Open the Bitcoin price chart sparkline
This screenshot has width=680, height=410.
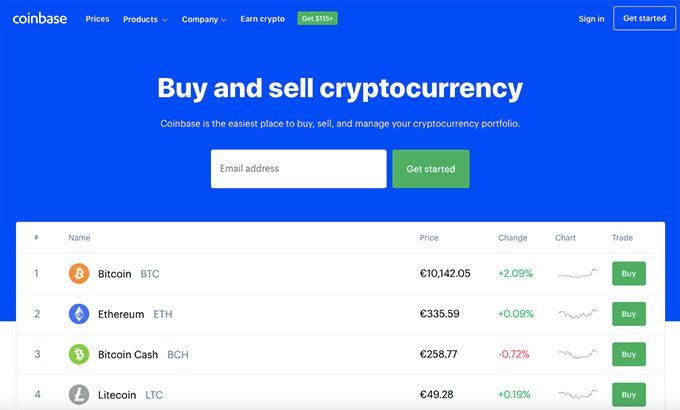(x=577, y=273)
